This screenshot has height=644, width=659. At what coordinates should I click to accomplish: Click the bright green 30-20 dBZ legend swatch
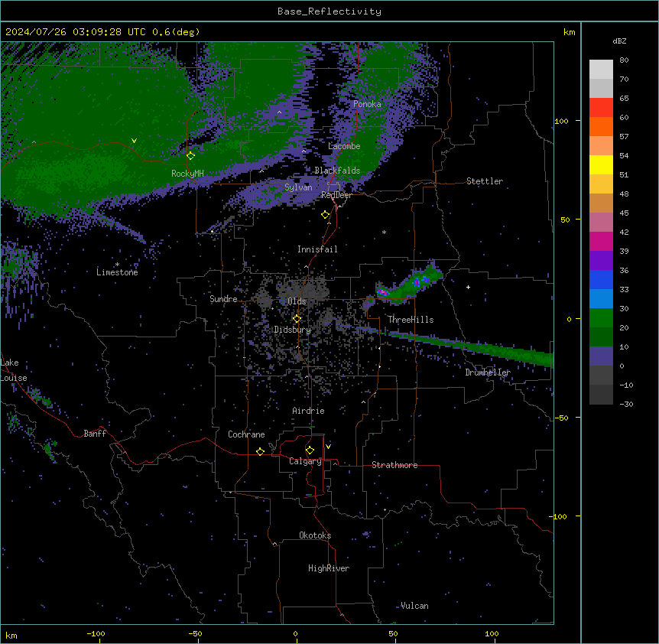(601, 318)
